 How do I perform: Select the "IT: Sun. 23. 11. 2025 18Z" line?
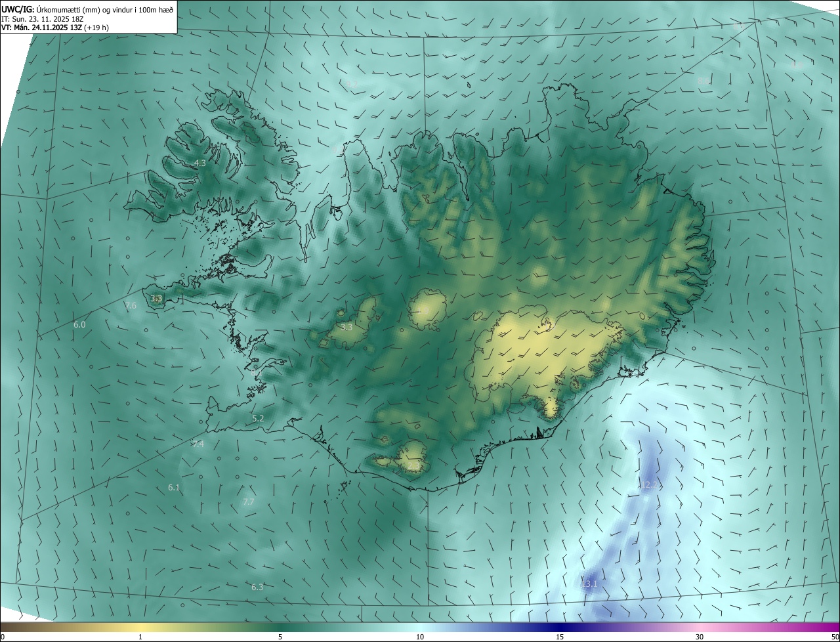[x=42, y=19]
